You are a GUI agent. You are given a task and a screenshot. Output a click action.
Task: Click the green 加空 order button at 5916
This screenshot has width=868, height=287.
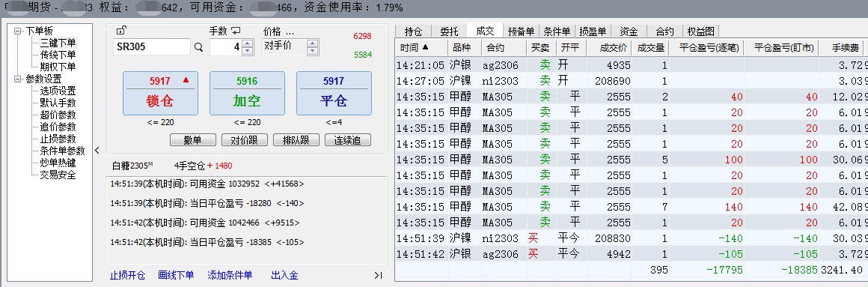click(x=247, y=94)
